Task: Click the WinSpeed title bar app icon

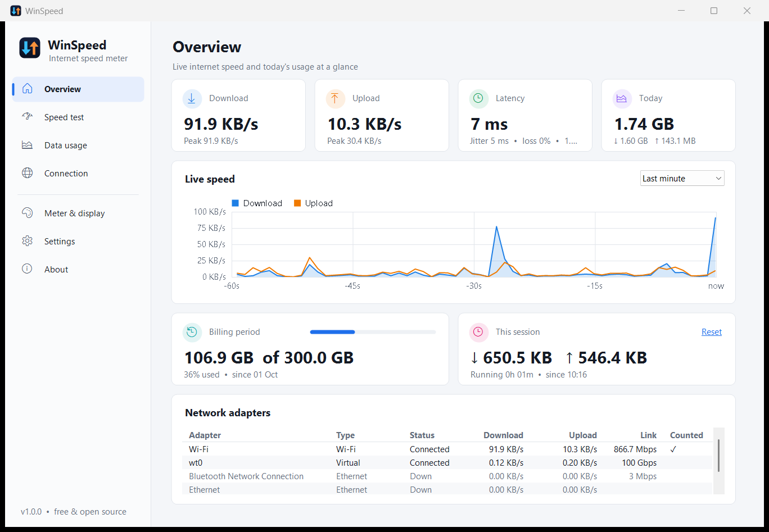Action: pos(16,11)
